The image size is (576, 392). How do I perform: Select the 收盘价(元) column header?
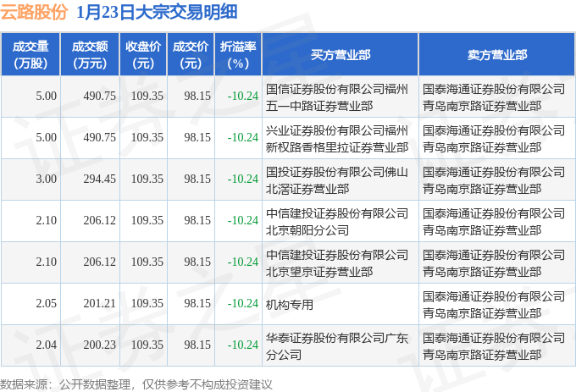(x=143, y=55)
